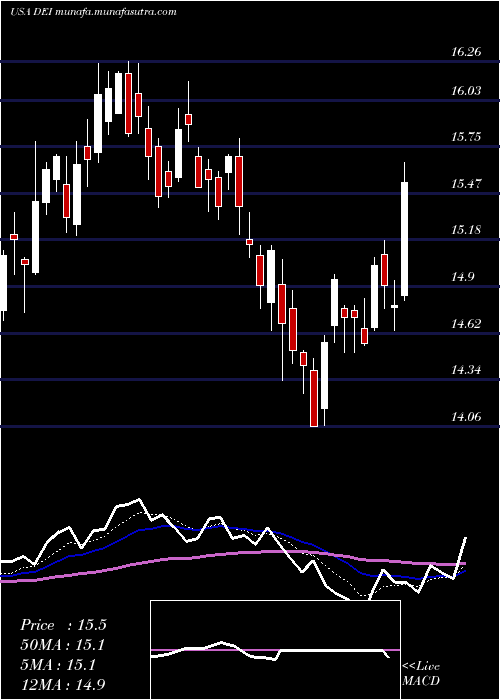Click the 15.47 price axis label

[466, 183]
